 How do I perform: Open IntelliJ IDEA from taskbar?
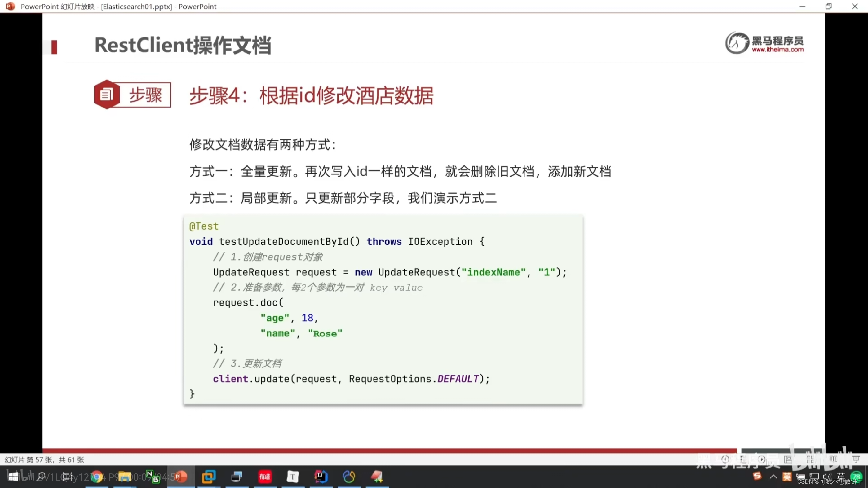click(321, 477)
